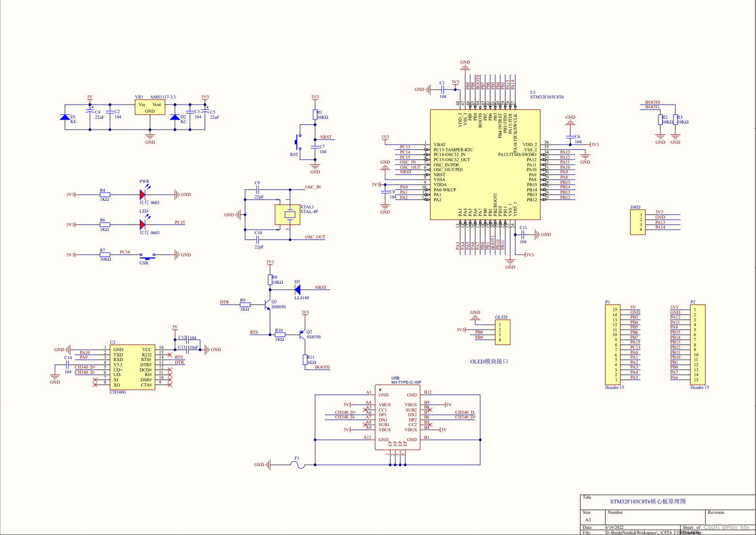Select the CH340G U2 chip symbol
The height and width of the screenshot is (535, 756).
(133, 367)
